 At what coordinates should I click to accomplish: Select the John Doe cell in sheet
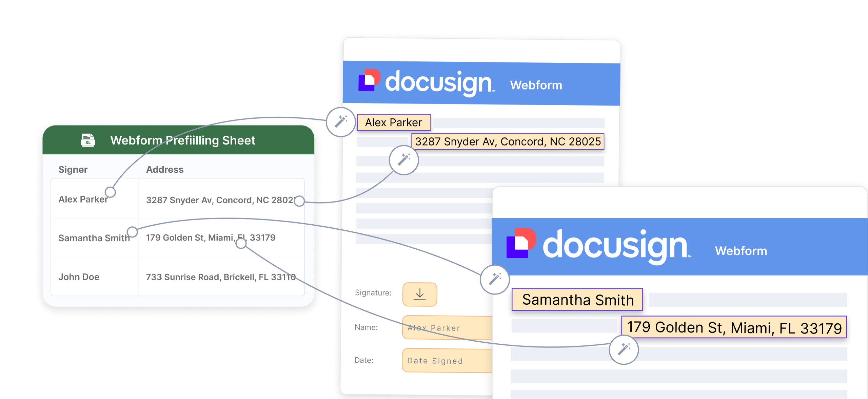tap(79, 277)
